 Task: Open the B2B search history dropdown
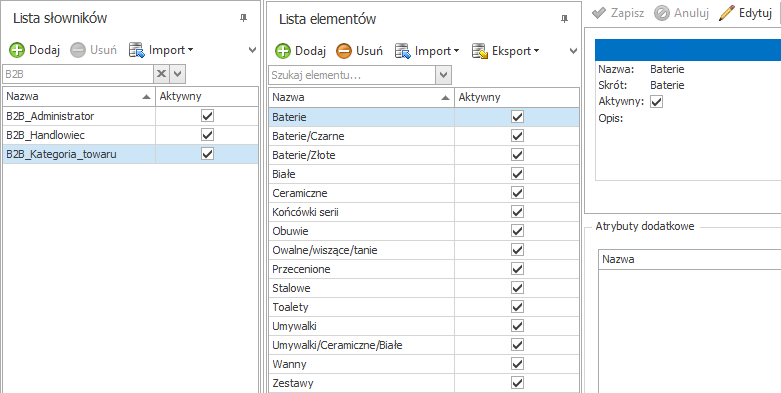click(178, 74)
